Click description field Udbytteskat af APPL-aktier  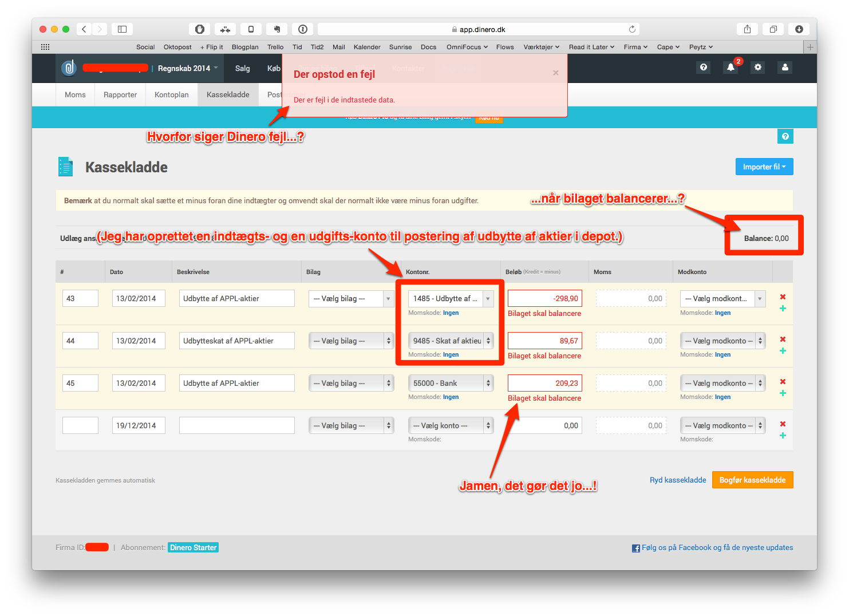237,341
